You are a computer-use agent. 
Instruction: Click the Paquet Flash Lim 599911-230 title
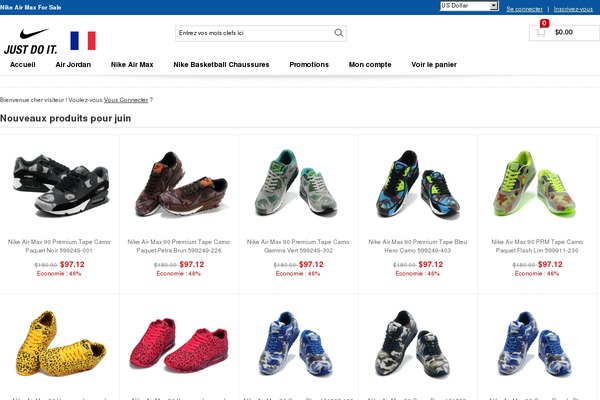pyautogui.click(x=537, y=246)
